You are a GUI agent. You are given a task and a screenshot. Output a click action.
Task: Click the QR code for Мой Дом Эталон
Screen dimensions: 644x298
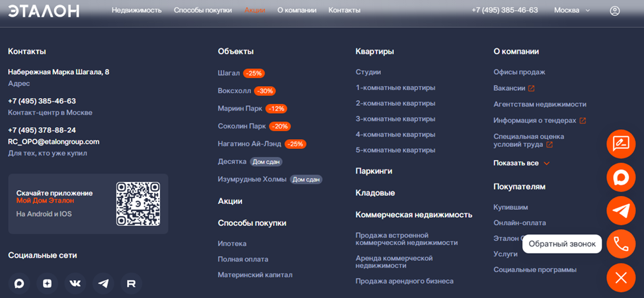138,204
